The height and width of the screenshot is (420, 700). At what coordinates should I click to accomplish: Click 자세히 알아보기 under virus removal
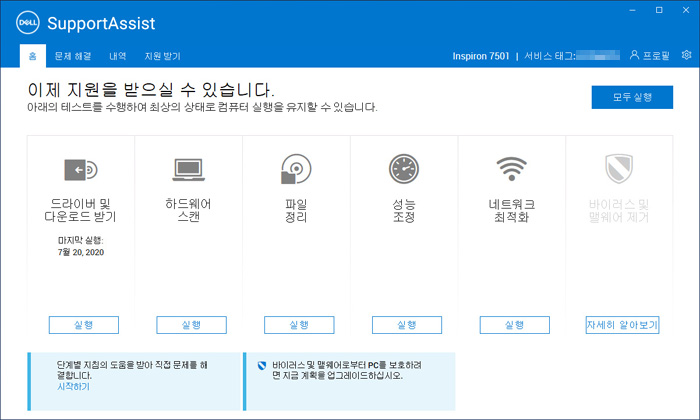click(x=622, y=325)
